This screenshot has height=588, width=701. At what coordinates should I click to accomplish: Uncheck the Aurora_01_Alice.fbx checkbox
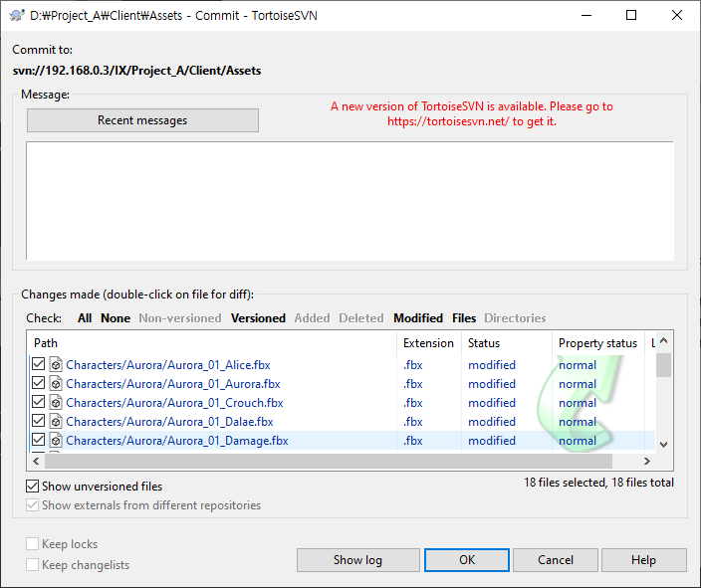[x=39, y=365]
